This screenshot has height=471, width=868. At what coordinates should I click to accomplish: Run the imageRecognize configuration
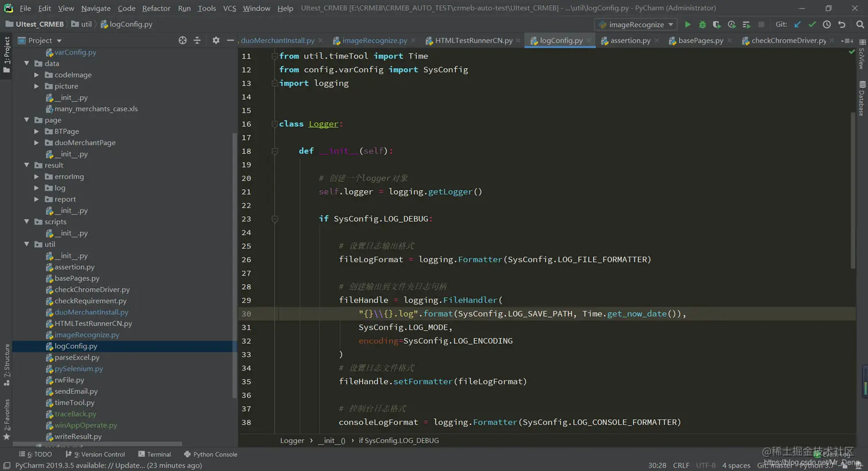click(687, 25)
